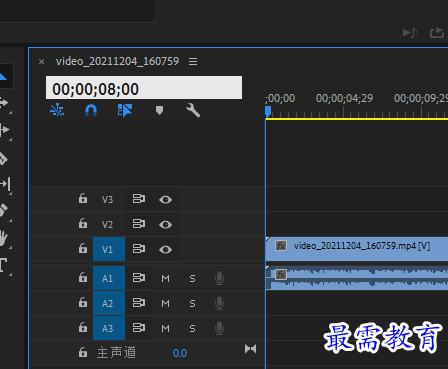Target the V3 track header
448x369 pixels.
point(109,199)
